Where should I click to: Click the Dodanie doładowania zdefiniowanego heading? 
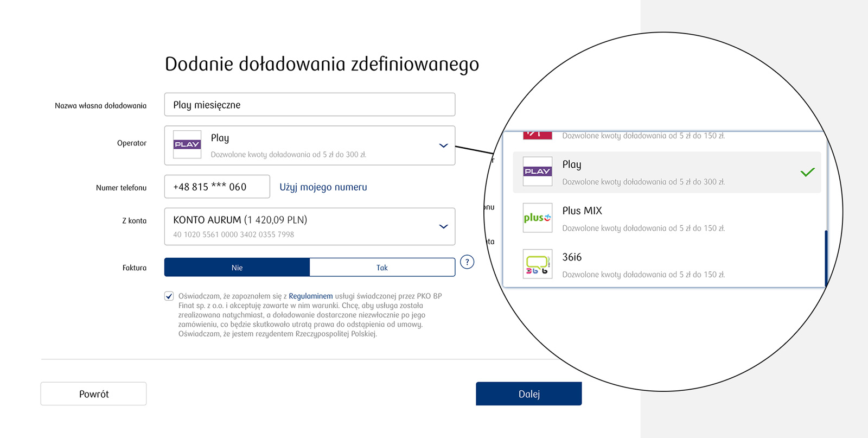click(x=322, y=64)
